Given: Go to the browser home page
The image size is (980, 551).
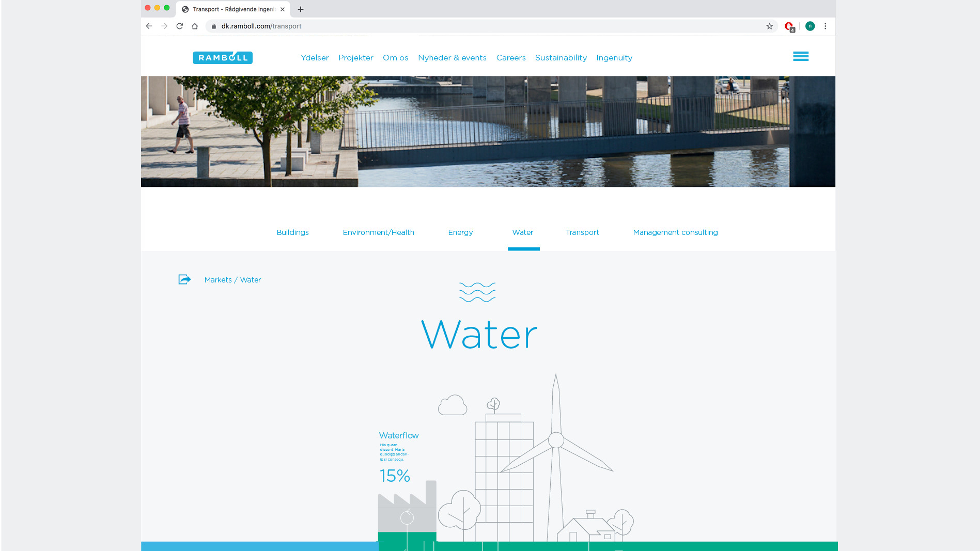Looking at the screenshot, I should [195, 26].
